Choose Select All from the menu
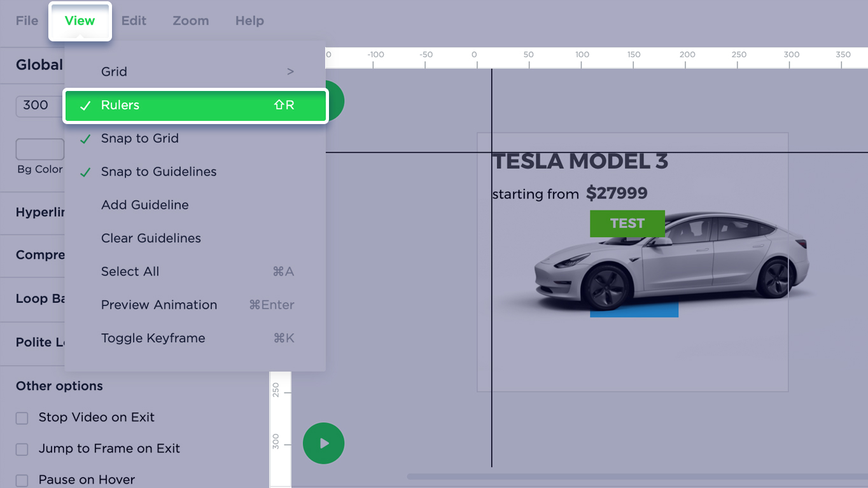 click(195, 272)
